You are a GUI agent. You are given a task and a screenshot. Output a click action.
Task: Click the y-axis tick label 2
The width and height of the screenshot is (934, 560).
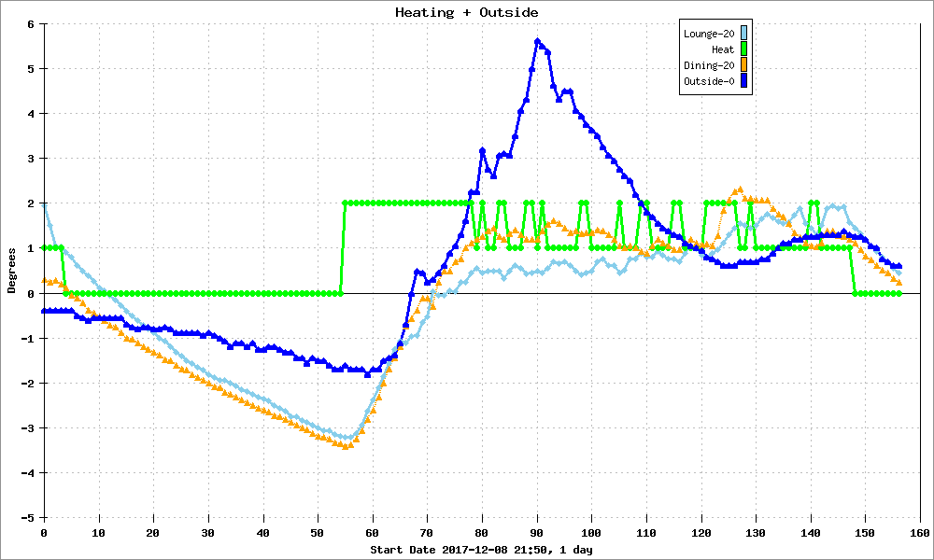(x=32, y=203)
